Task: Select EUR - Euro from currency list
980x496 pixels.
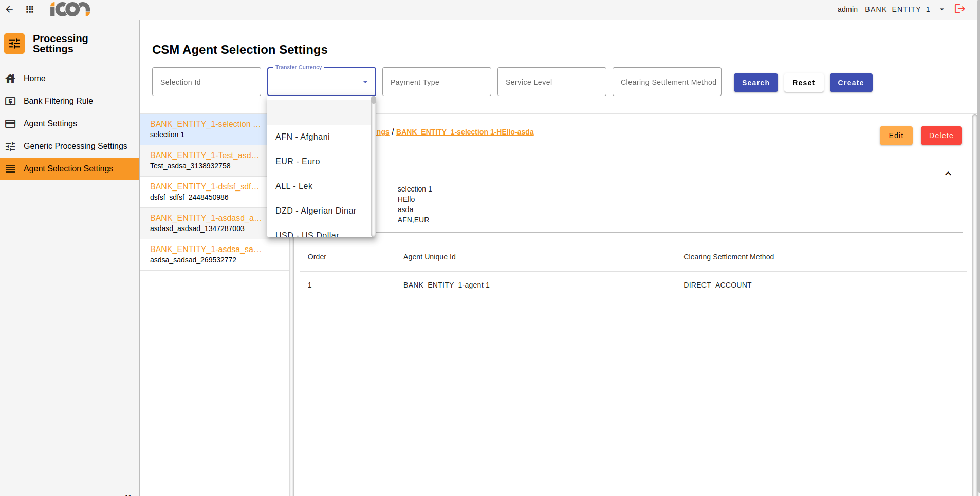Action: pos(298,161)
